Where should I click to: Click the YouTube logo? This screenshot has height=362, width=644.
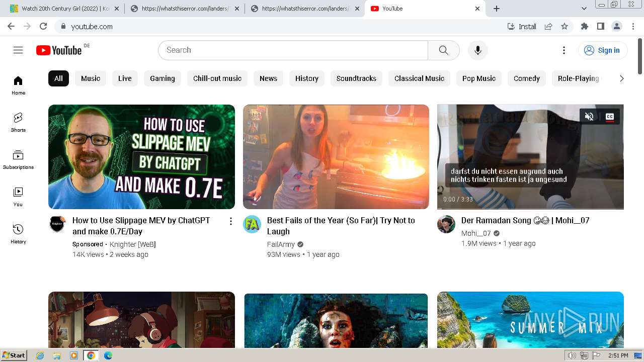(x=59, y=50)
